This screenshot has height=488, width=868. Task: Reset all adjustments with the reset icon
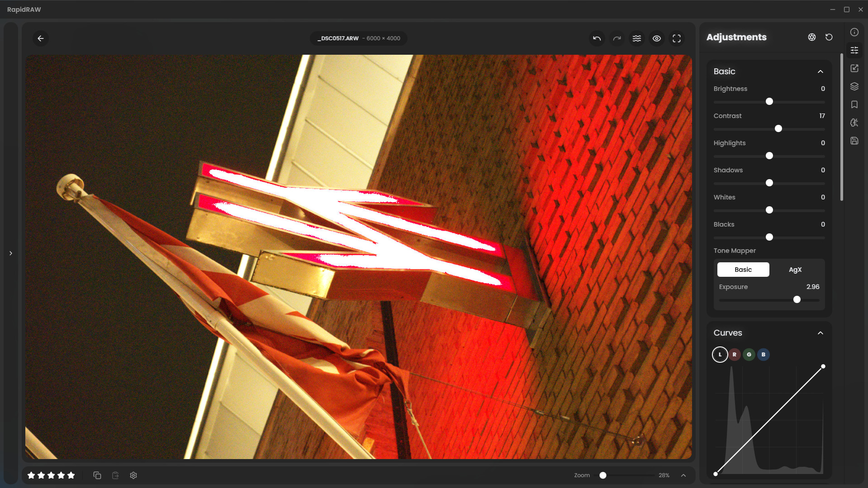829,37
